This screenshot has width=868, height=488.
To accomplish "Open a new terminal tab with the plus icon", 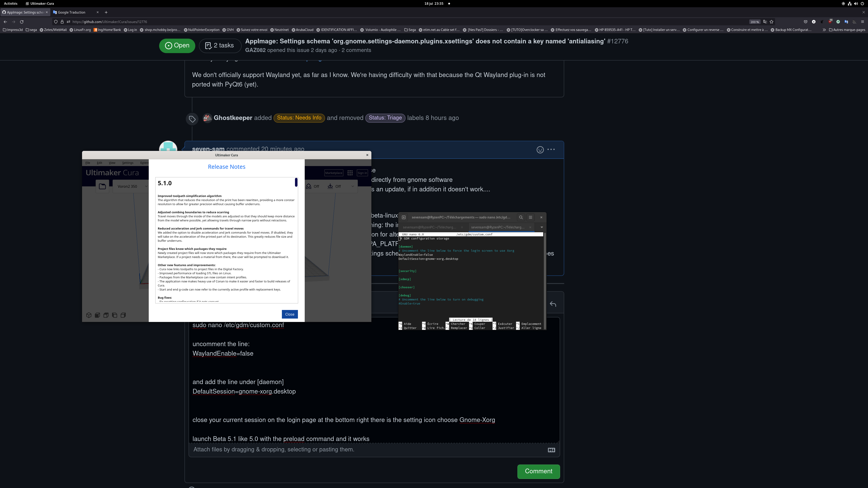I will pyautogui.click(x=404, y=217).
